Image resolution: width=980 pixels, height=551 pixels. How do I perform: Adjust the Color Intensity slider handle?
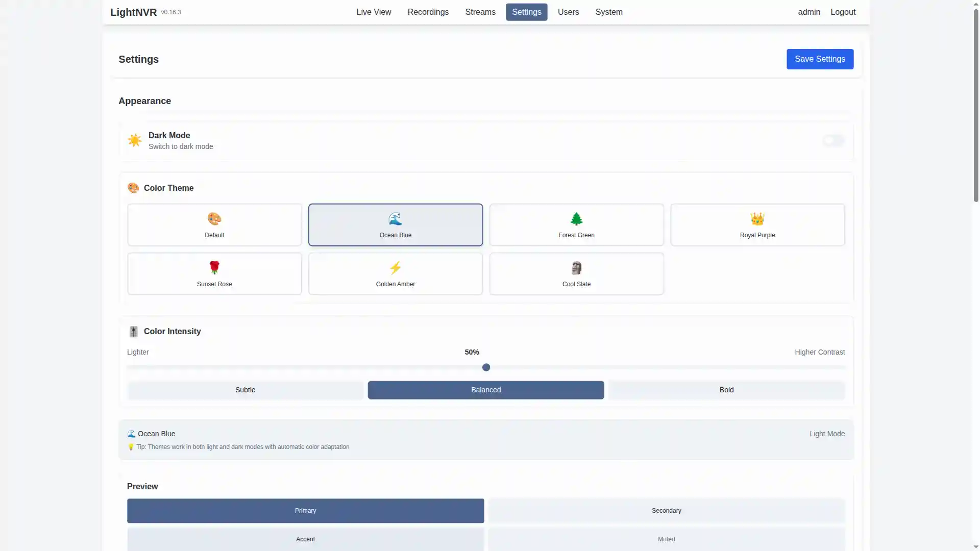[486, 367]
